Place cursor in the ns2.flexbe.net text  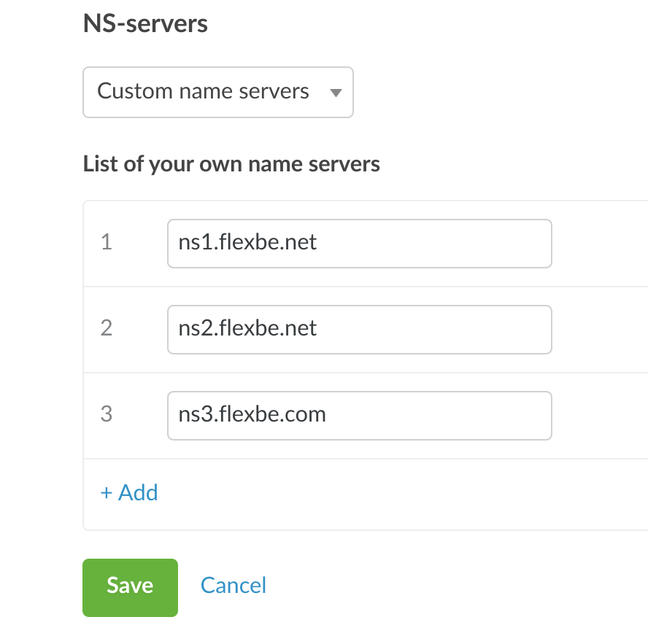click(247, 328)
